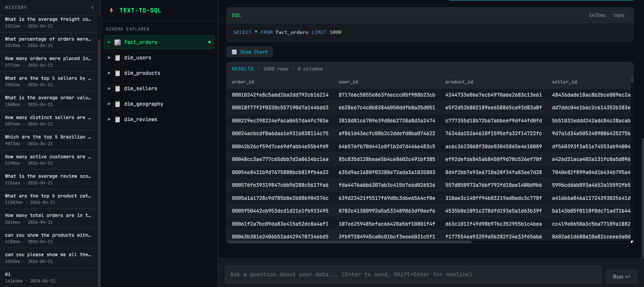Click product_id cell c777355d18b72b67abbeef9df44fd0fd
The image size is (644, 287).
tap(494, 121)
